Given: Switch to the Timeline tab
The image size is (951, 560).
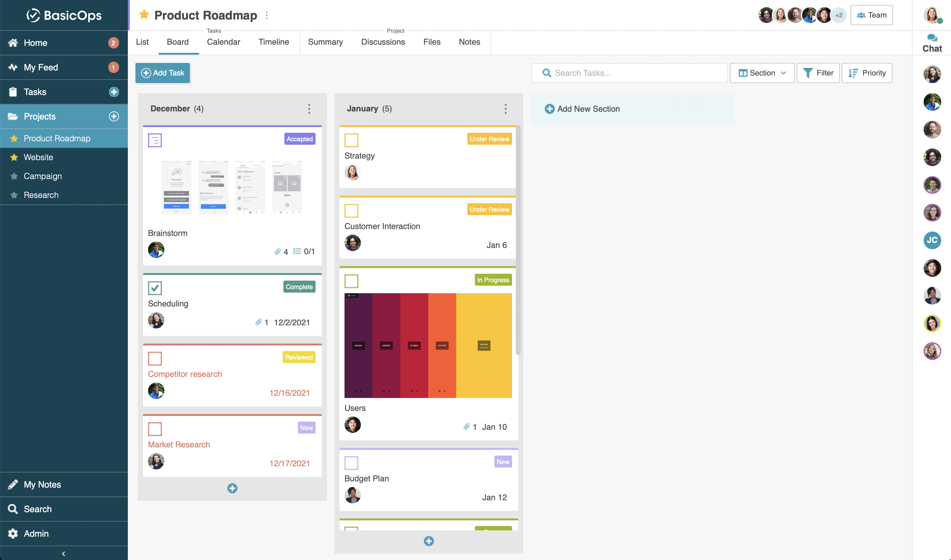Looking at the screenshot, I should pyautogui.click(x=273, y=42).
